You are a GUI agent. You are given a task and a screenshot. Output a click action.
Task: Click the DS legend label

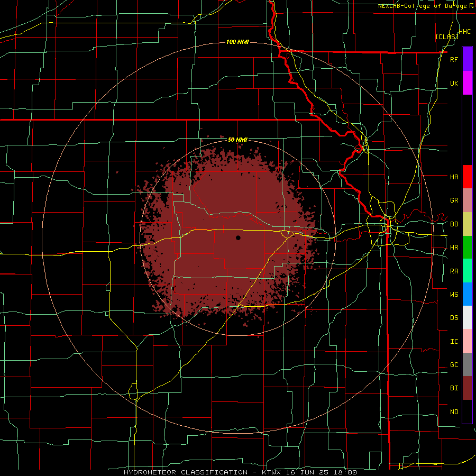tap(454, 318)
